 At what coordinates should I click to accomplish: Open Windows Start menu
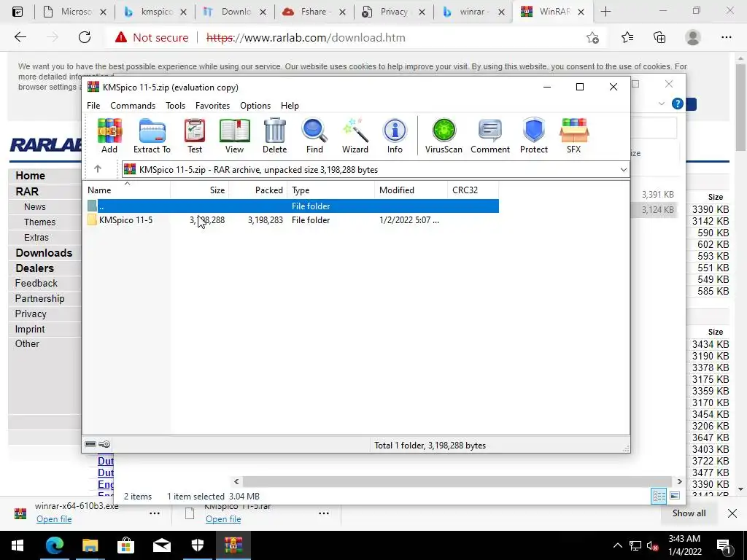coord(18,545)
